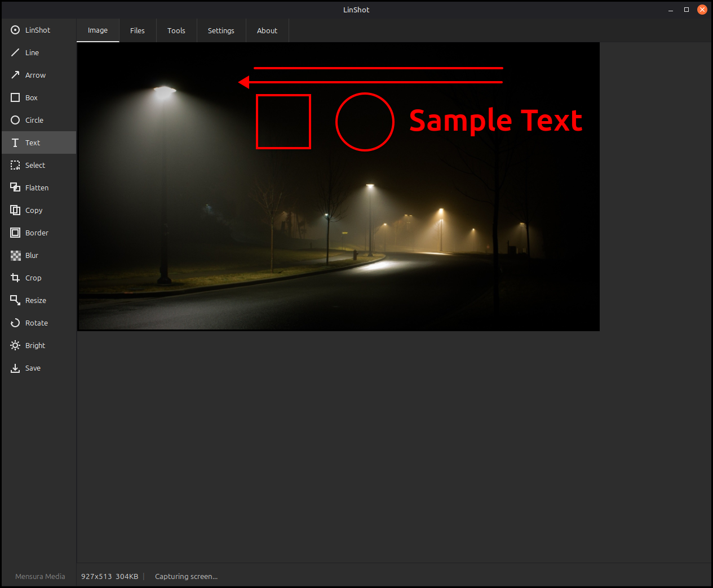
Task: Choose the Circle shape tool
Action: (x=39, y=120)
